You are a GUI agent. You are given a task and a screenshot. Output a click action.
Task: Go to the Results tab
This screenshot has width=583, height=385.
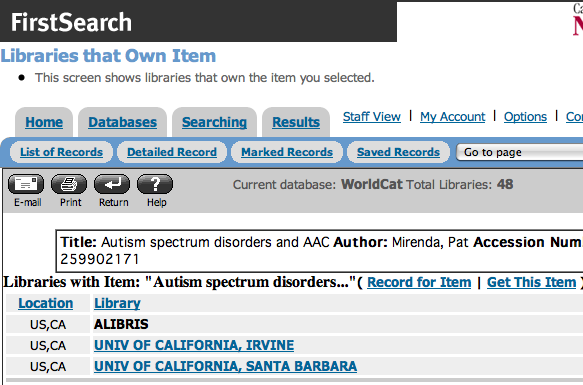[x=296, y=122]
